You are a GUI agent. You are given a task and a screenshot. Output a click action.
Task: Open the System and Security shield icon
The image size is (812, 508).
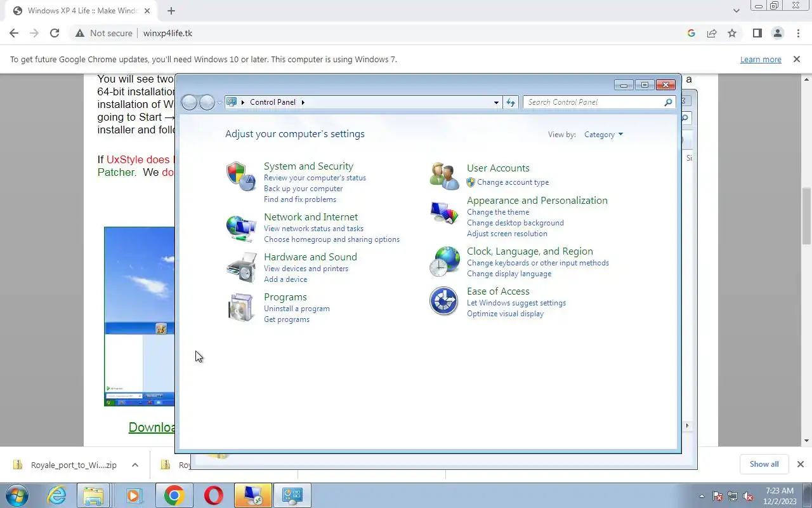tap(241, 176)
